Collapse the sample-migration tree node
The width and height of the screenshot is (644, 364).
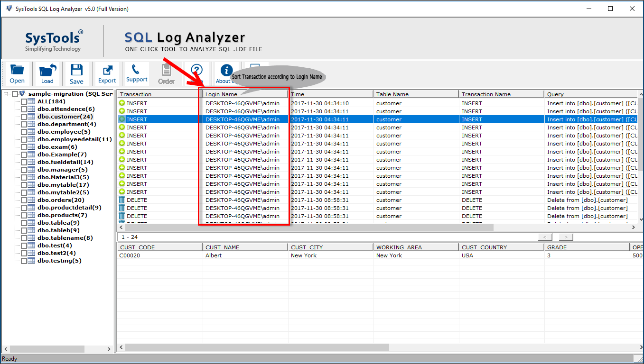coord(6,94)
